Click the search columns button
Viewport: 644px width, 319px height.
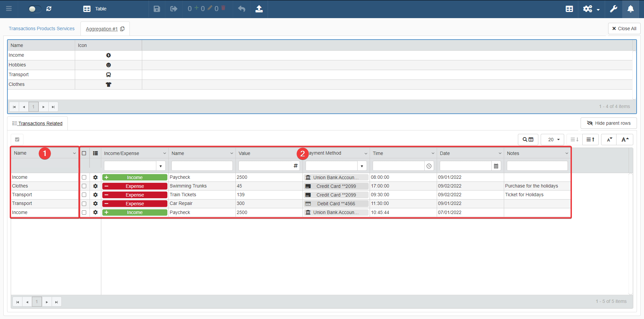(x=528, y=140)
